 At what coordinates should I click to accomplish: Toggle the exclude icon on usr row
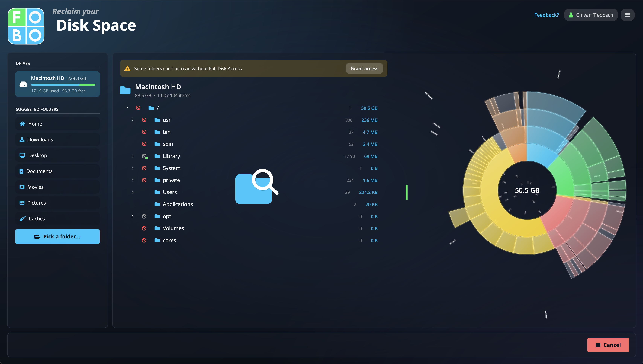pos(144,120)
